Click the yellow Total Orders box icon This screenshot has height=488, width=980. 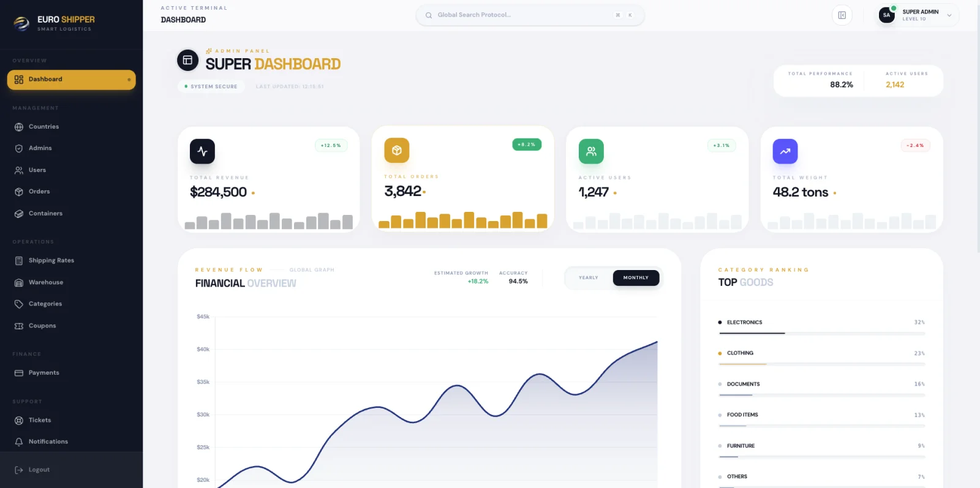(x=397, y=151)
